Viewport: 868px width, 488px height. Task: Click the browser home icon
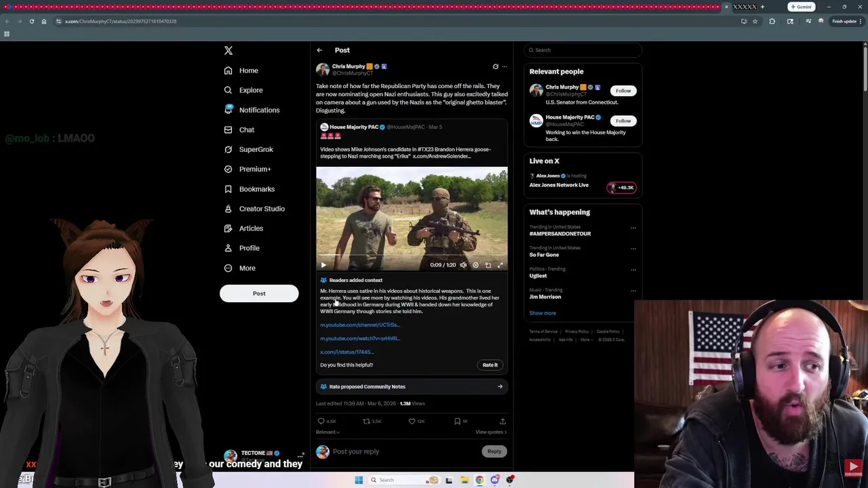44,22
